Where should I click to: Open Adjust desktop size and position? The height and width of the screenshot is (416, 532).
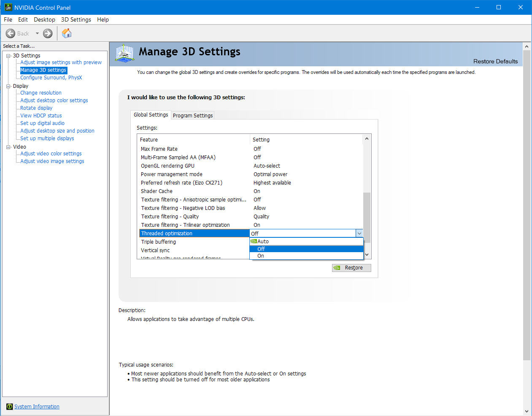[57, 131]
